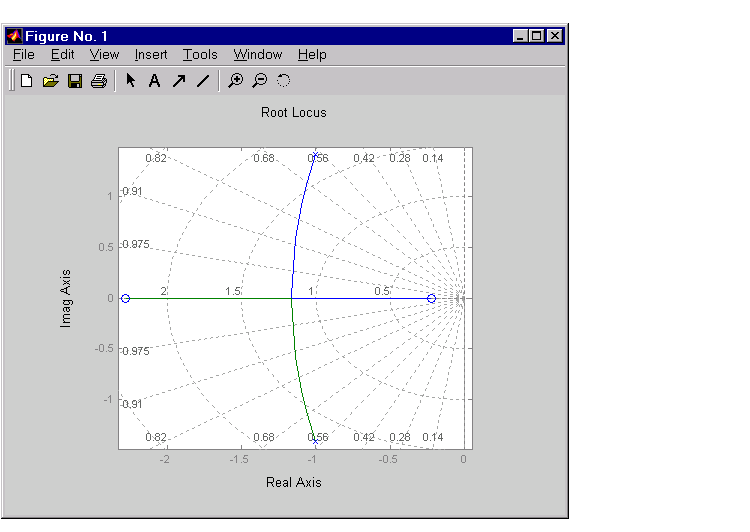Click the 'Root Locus' plot title

(294, 112)
